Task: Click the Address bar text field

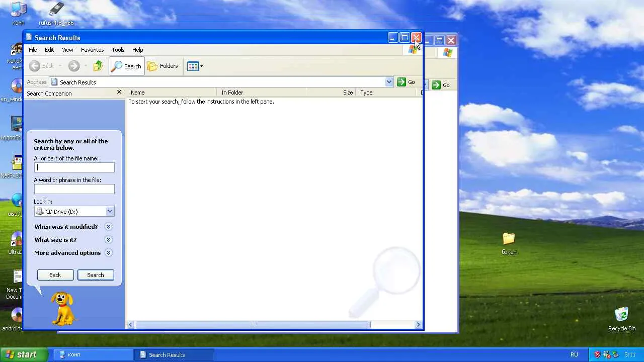Action: pos(217,82)
